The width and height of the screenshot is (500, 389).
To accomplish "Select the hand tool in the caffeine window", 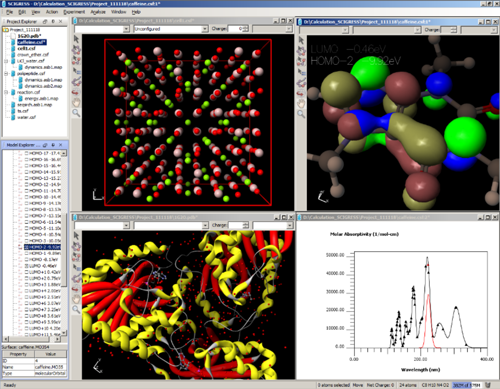I will point(301,104).
